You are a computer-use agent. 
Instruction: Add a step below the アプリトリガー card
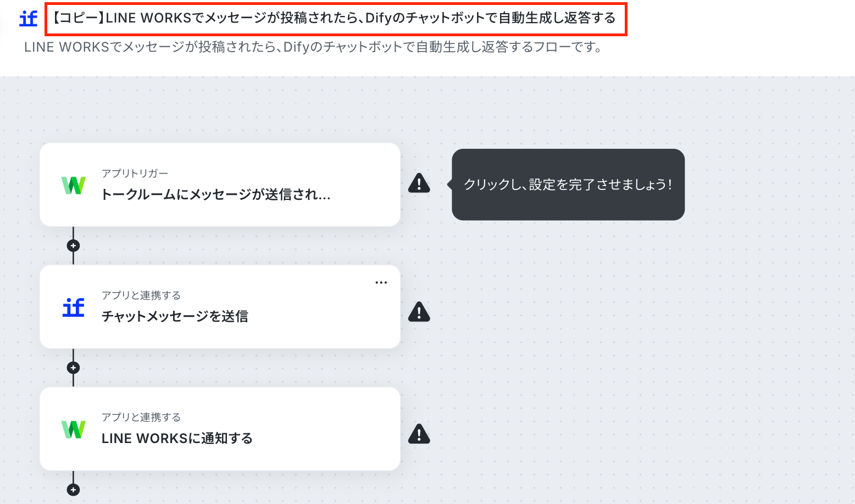73,245
